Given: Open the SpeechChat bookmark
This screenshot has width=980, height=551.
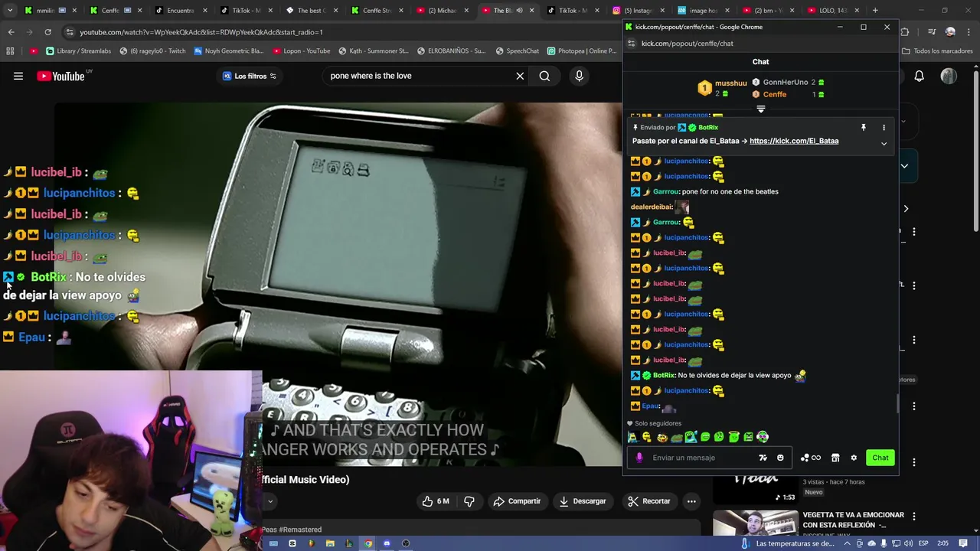Looking at the screenshot, I should (x=517, y=51).
